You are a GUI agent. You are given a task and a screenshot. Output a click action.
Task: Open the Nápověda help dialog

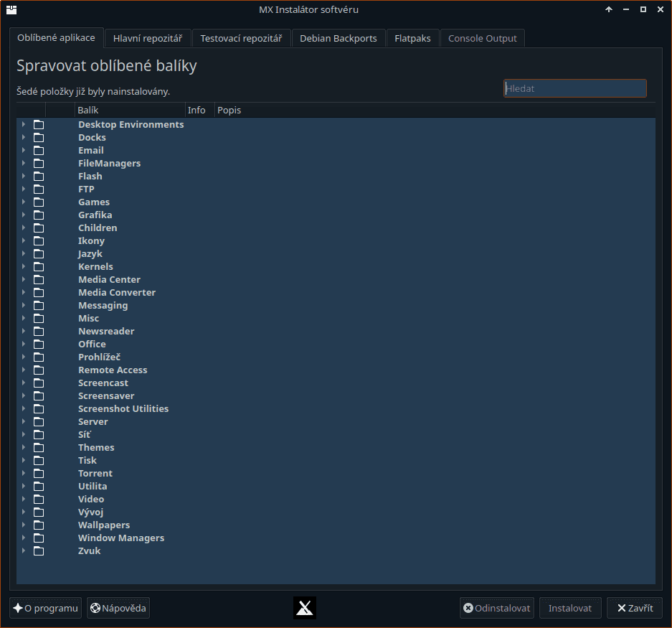tap(118, 607)
